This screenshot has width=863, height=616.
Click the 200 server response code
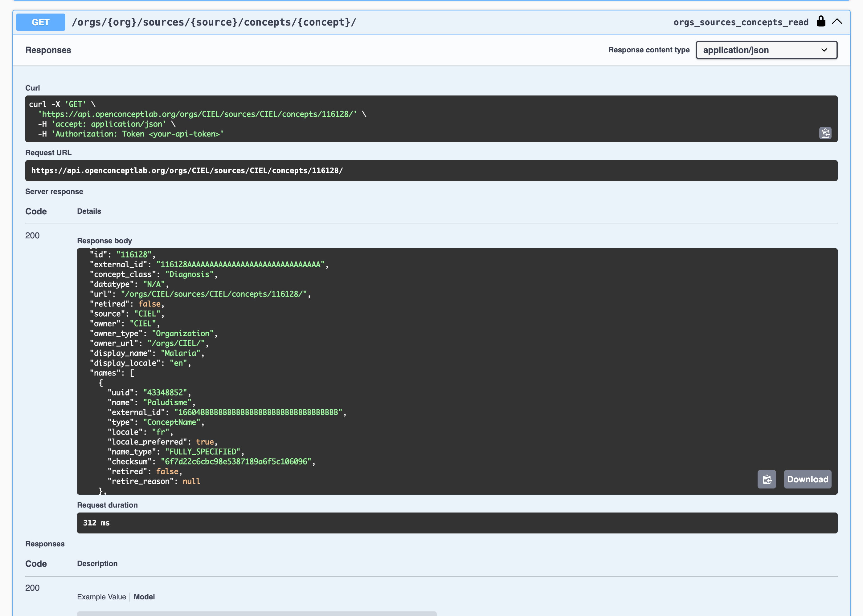click(x=32, y=236)
